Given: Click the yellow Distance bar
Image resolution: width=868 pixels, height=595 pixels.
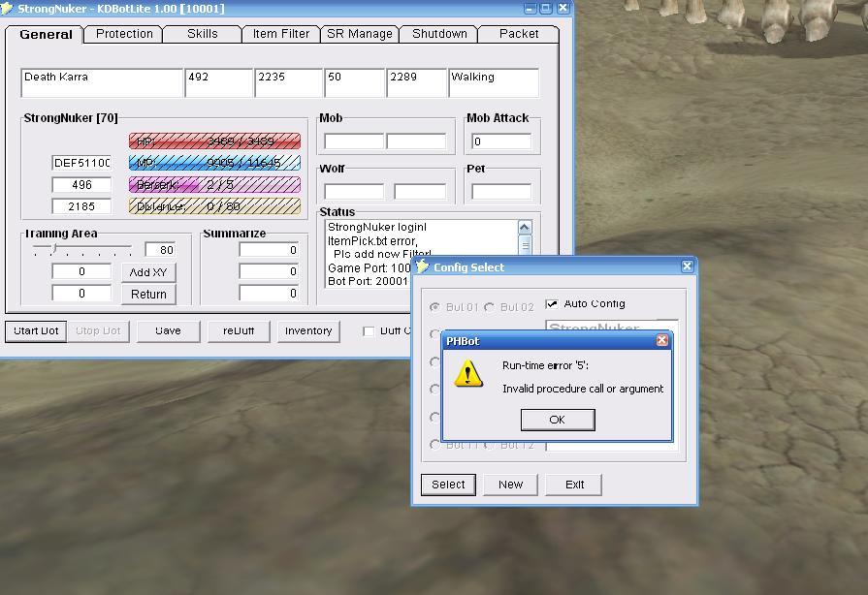Looking at the screenshot, I should (x=214, y=206).
